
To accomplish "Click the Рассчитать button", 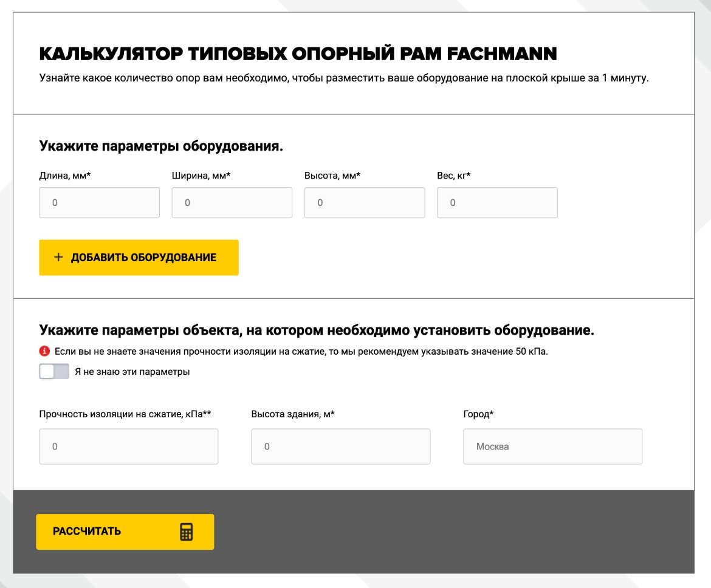I will (125, 532).
